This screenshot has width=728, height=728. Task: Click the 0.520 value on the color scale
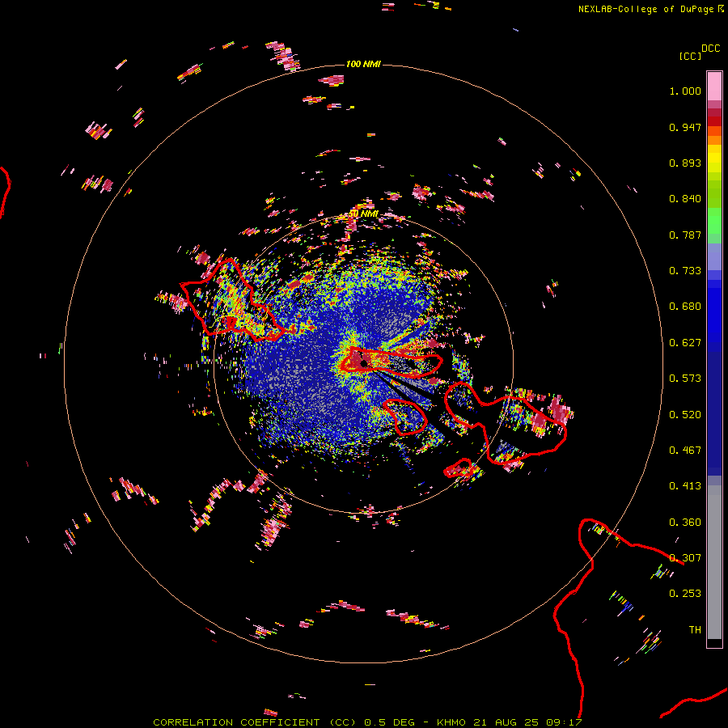tap(685, 415)
